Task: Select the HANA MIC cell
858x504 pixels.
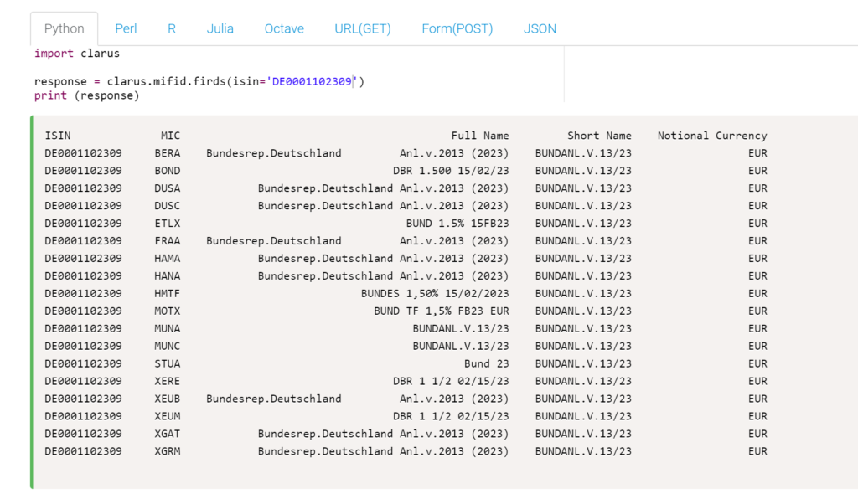Action: (x=167, y=275)
